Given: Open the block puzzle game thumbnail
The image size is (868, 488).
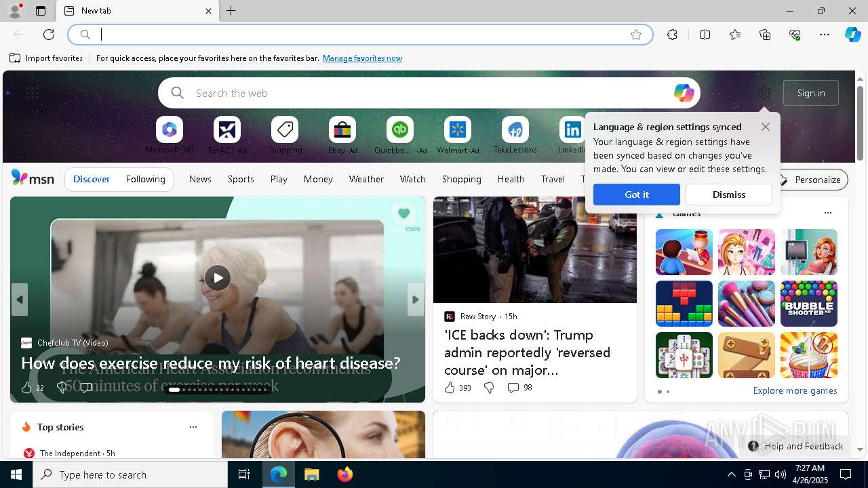Looking at the screenshot, I should coord(684,304).
